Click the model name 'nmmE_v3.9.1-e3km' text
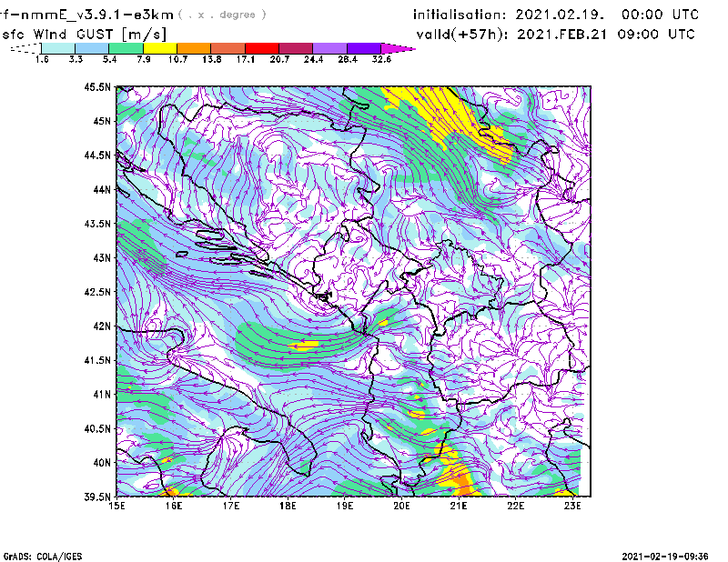 click(x=97, y=15)
